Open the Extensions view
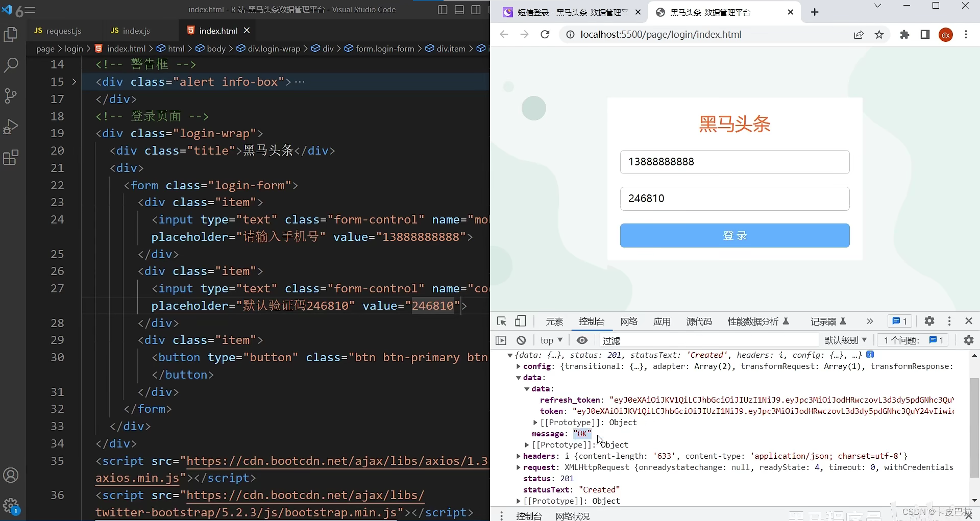This screenshot has height=521, width=980. (x=11, y=158)
